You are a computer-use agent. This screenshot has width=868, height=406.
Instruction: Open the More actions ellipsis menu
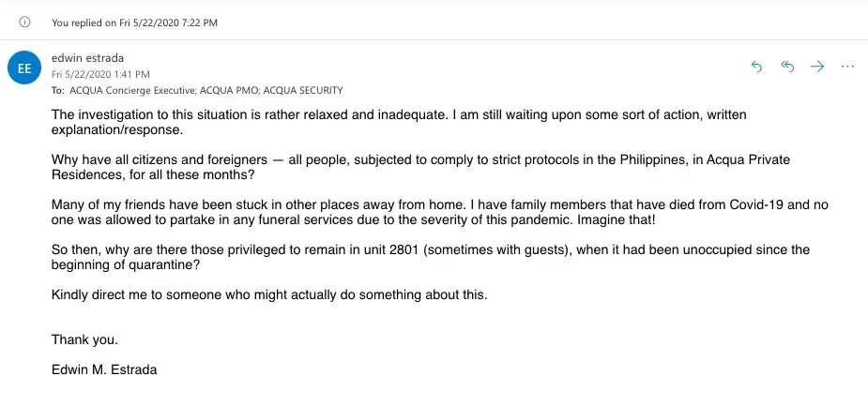[x=847, y=67]
